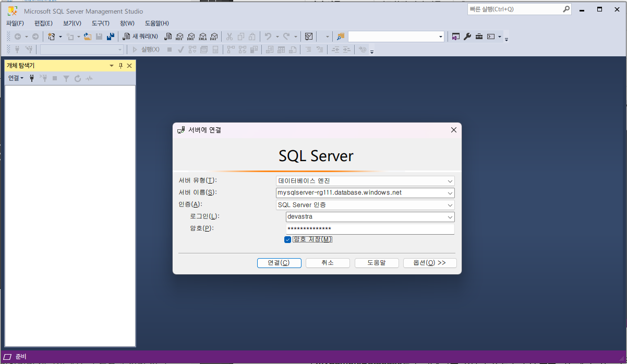Click the command window terminal icon
This screenshot has width=627, height=364.
point(490,37)
